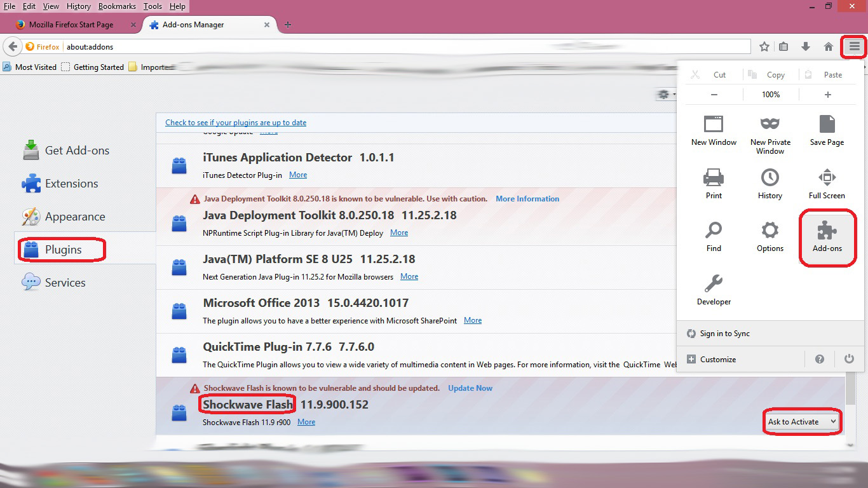Screen dimensions: 868x488
Task: Click the Paste button in menu panel
Action: [827, 74]
